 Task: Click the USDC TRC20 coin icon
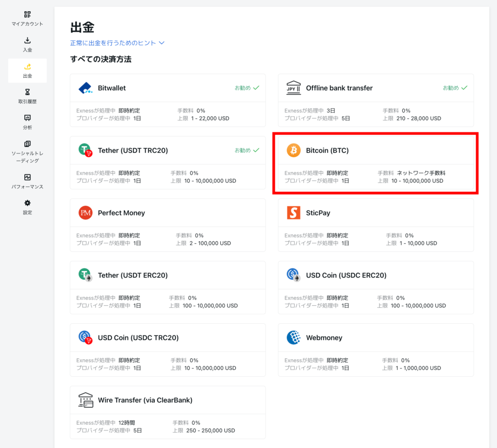click(85, 337)
